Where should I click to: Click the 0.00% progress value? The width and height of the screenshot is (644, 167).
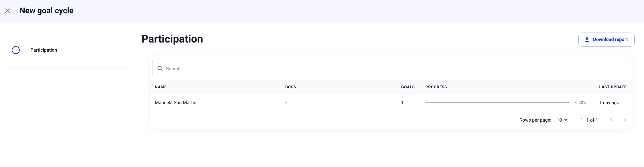pos(580,103)
